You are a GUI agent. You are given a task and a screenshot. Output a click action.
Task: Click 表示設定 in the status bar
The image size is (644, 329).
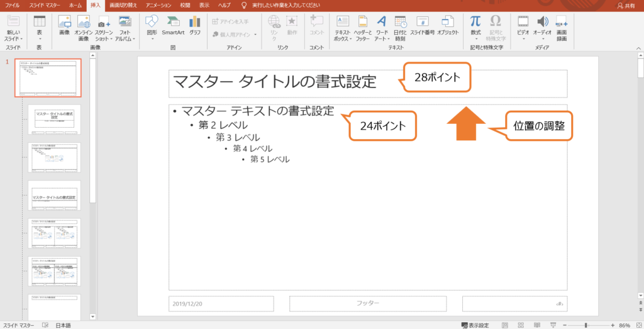click(475, 325)
